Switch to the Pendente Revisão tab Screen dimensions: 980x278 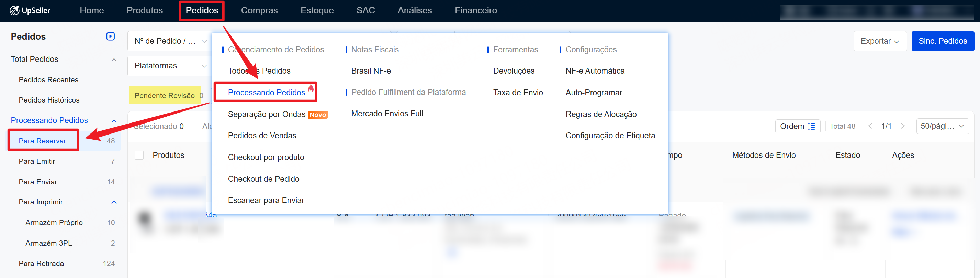pos(165,96)
